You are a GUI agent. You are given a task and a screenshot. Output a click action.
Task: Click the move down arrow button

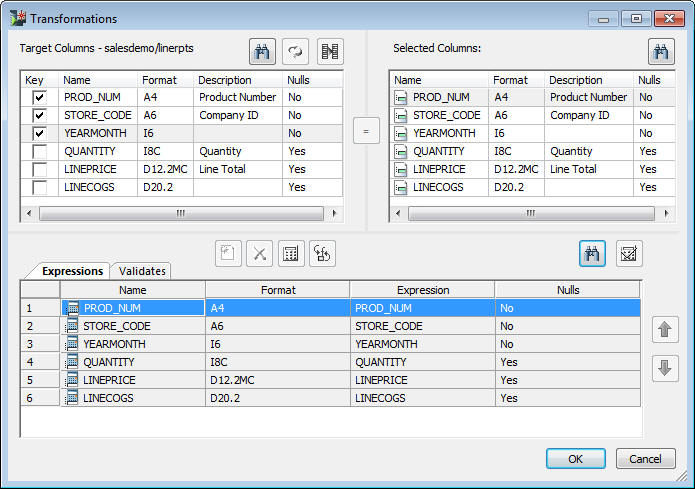pyautogui.click(x=665, y=368)
